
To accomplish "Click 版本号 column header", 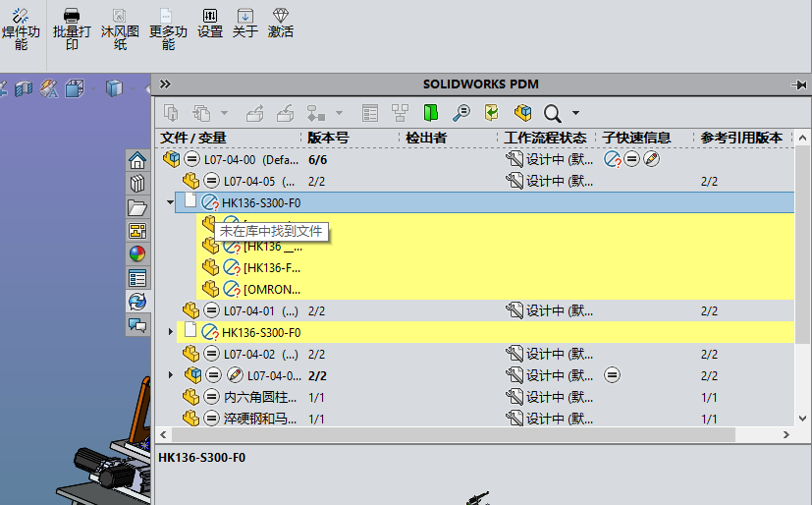I will pos(328,138).
